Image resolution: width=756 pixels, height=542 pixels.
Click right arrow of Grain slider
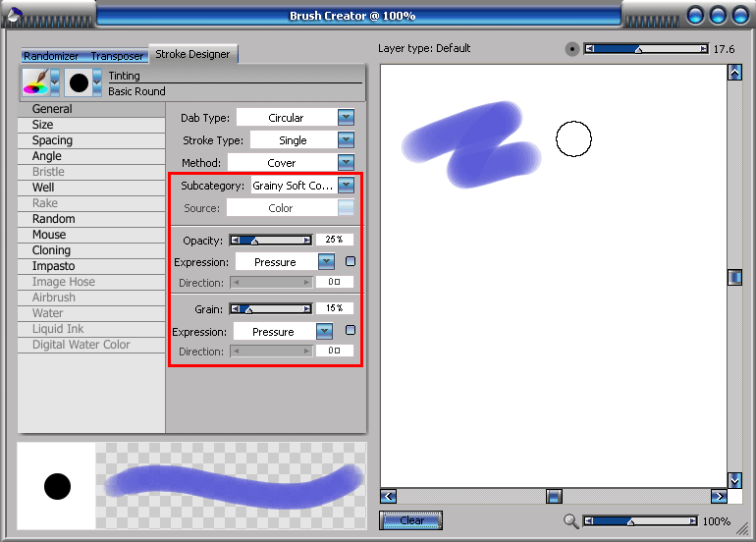[307, 308]
